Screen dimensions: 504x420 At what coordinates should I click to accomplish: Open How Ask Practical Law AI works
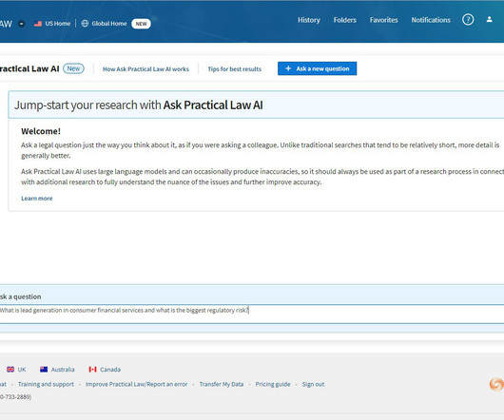[x=145, y=69]
